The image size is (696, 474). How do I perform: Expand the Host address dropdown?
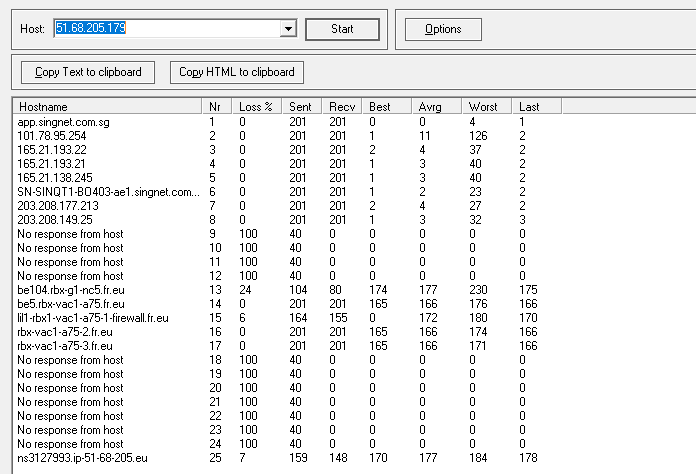[x=289, y=29]
